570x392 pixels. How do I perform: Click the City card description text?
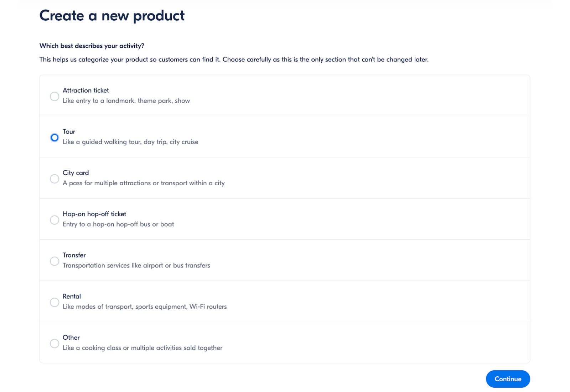pyautogui.click(x=144, y=183)
